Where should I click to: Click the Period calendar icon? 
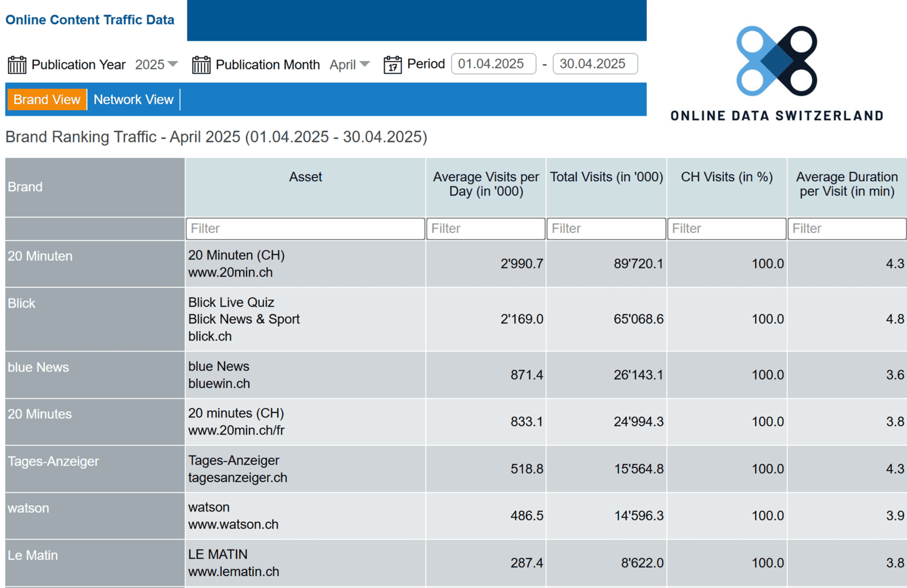tap(392, 65)
